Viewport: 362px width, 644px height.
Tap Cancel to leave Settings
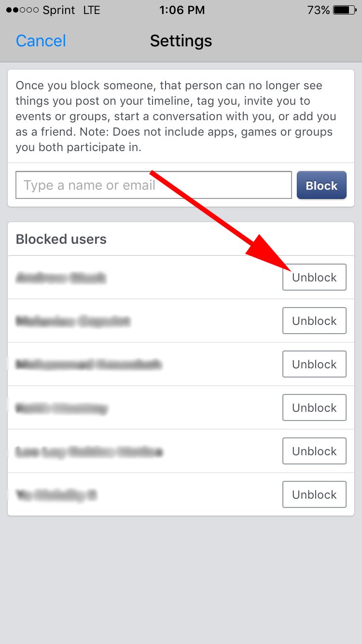point(41,41)
